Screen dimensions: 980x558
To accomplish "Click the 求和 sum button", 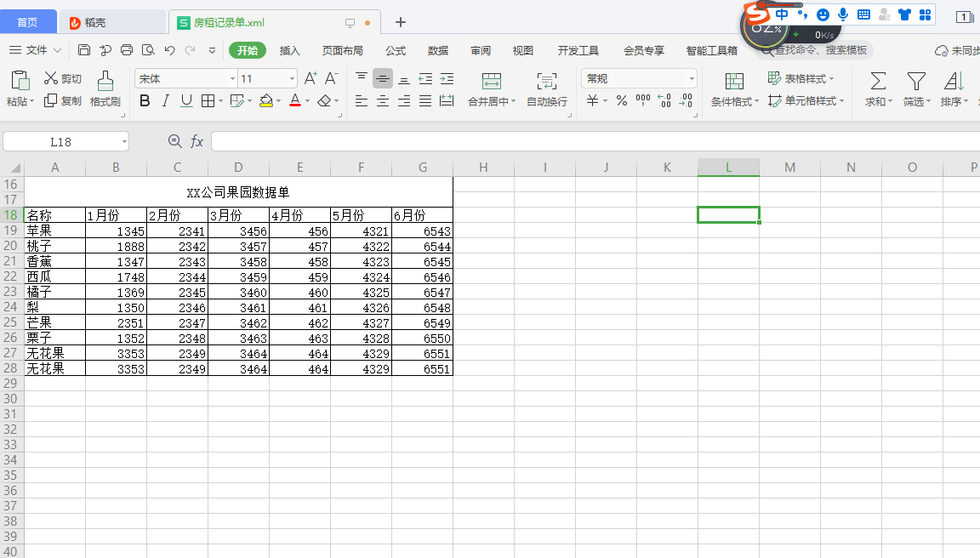I will pyautogui.click(x=878, y=88).
